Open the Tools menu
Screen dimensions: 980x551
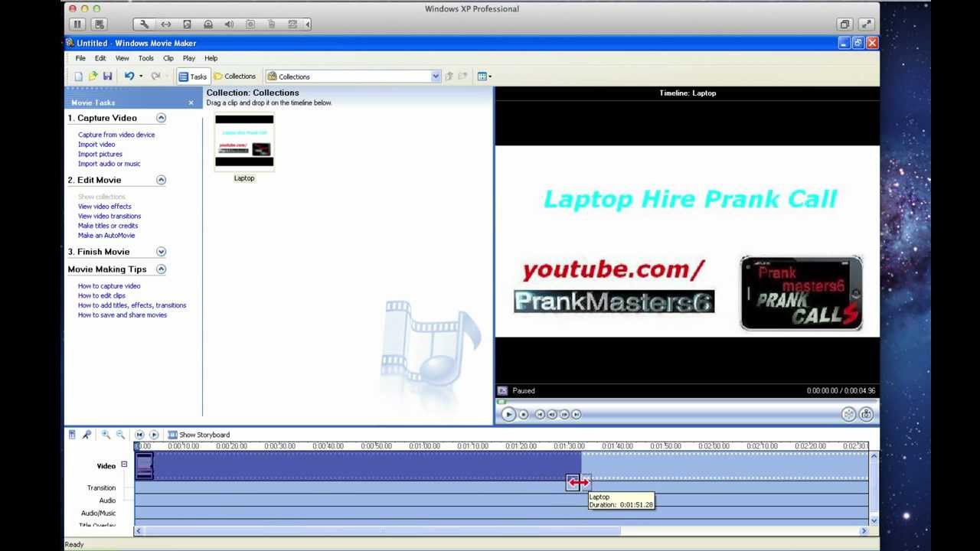click(145, 58)
